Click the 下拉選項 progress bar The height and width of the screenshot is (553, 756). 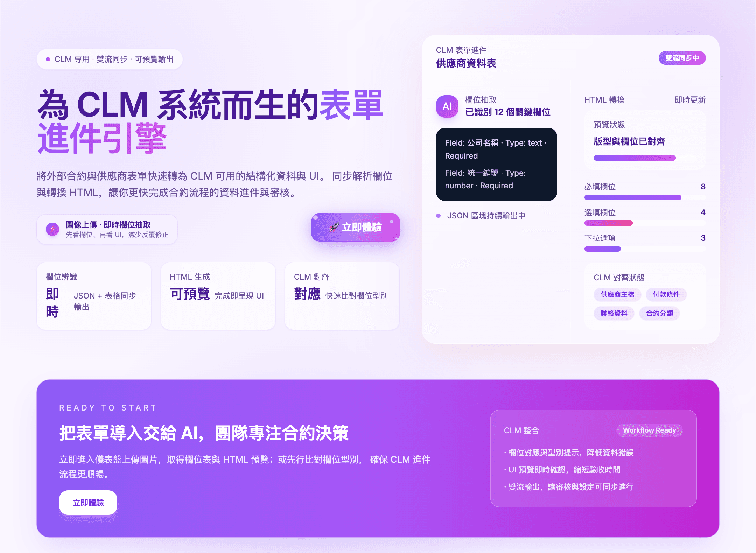(x=645, y=249)
